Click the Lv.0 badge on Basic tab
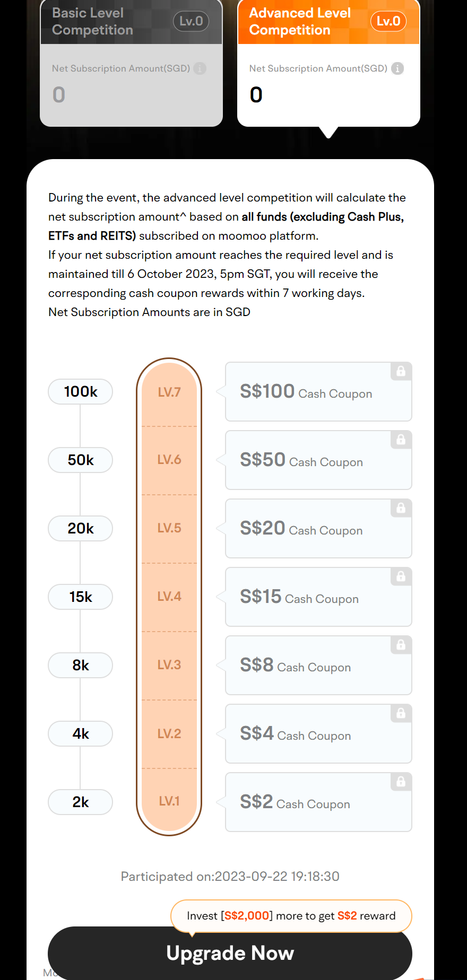 (x=191, y=21)
